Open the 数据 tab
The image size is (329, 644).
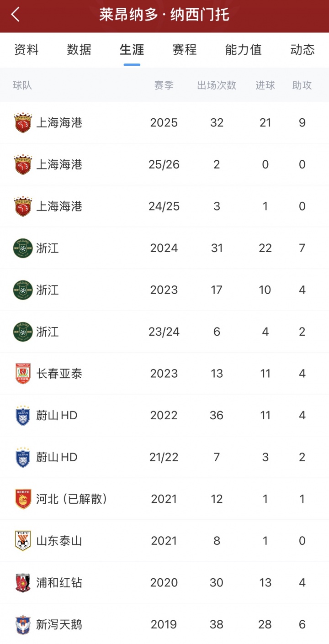point(79,49)
